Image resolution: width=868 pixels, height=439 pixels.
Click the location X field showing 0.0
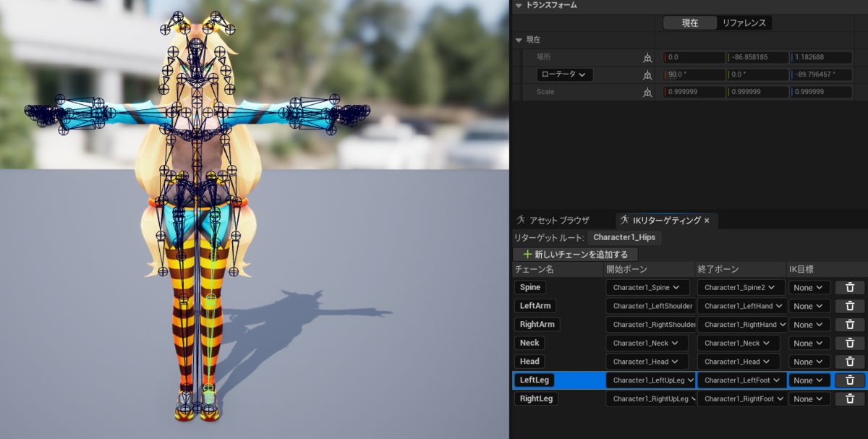coord(694,57)
